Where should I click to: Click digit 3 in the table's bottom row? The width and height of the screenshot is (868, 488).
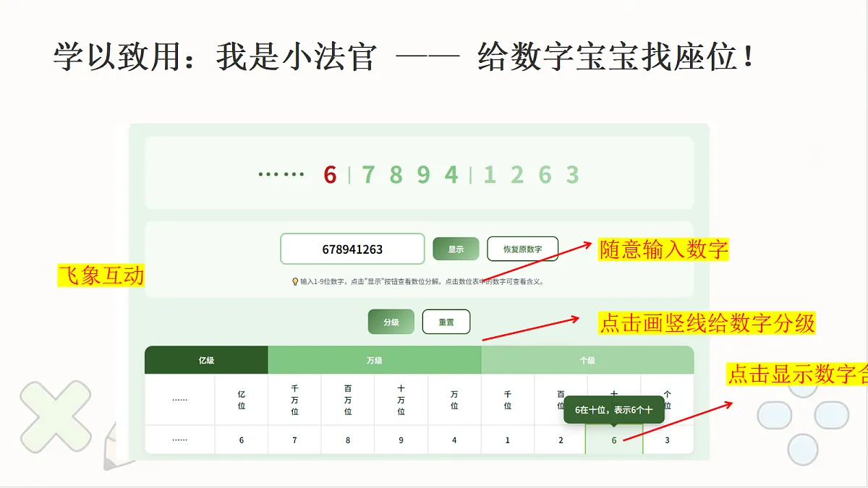(667, 440)
